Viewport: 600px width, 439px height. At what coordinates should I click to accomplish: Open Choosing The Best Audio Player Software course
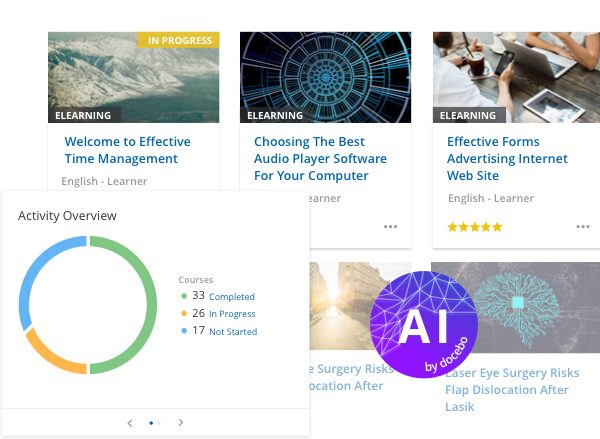(320, 158)
